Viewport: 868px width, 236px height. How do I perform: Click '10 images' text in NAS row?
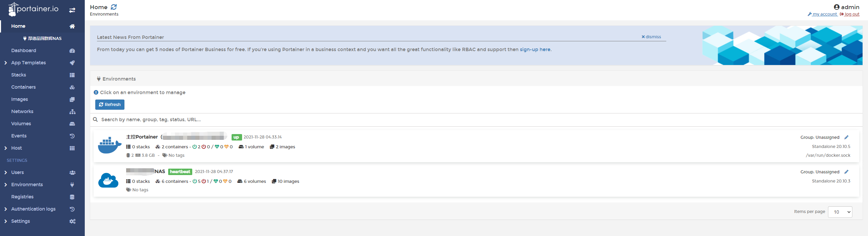pos(288,181)
